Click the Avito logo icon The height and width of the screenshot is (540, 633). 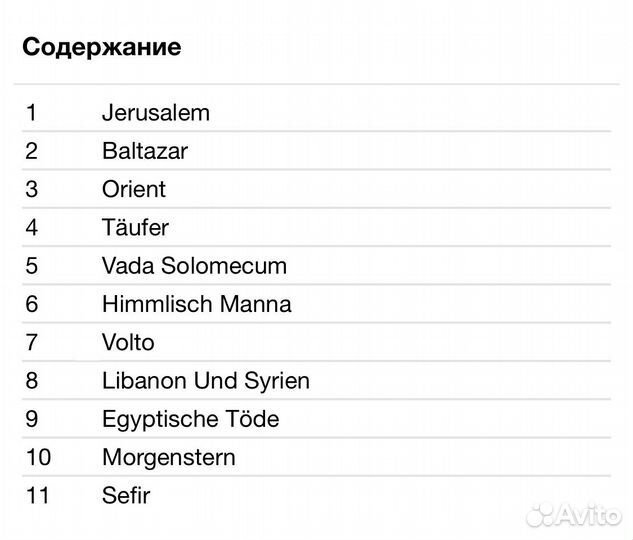[x=541, y=514]
